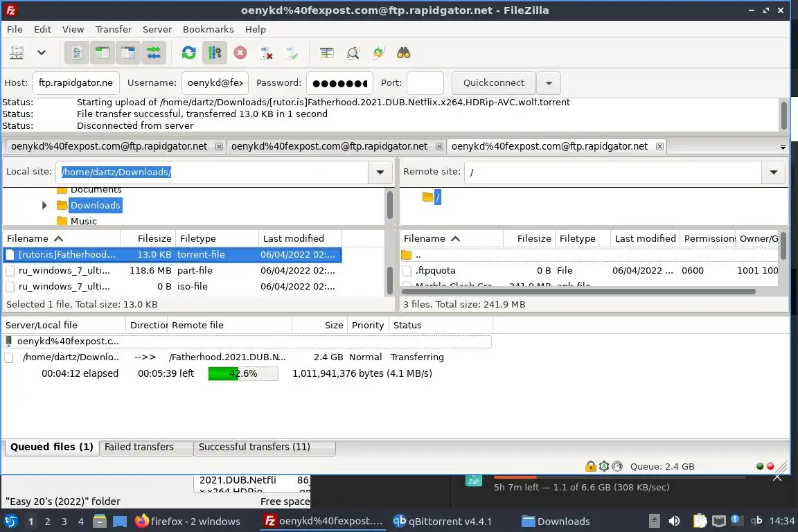Disconnect from the current server
Viewport: 798px width, 532px height.
click(x=266, y=53)
